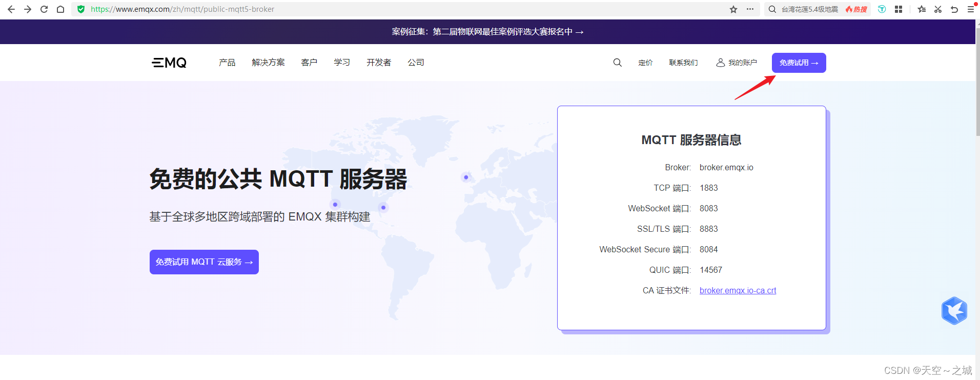
Task: Click 免费试用 MQTT 云服务 button
Action: coord(204,262)
